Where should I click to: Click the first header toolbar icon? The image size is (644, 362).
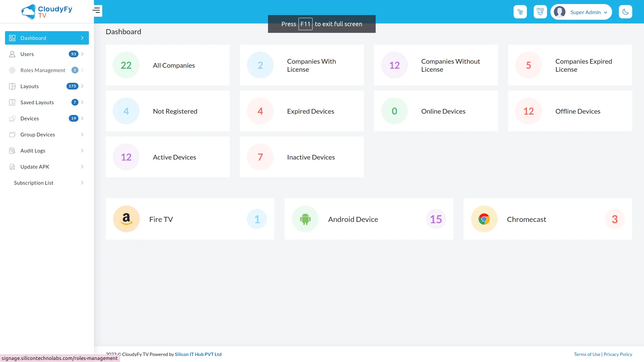[520, 12]
